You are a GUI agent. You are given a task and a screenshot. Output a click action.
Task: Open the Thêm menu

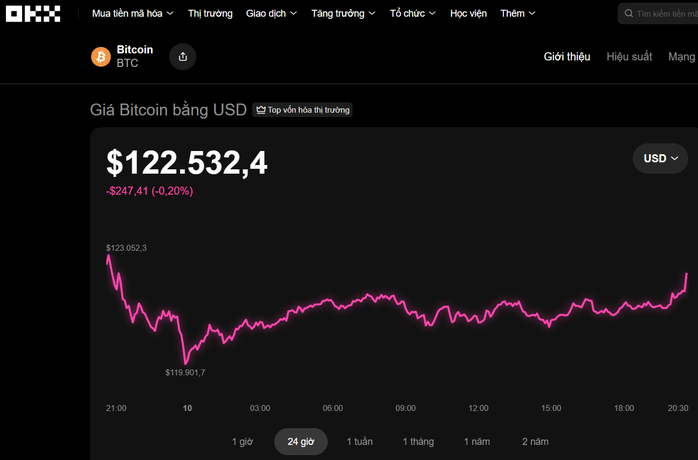point(518,14)
